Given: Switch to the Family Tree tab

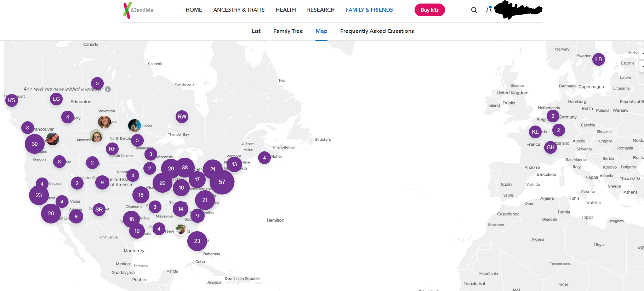Looking at the screenshot, I should 288,31.
